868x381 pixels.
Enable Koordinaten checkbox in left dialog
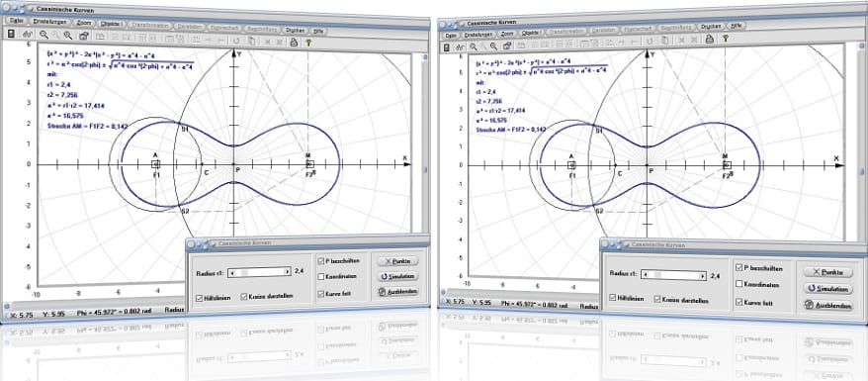(321, 276)
